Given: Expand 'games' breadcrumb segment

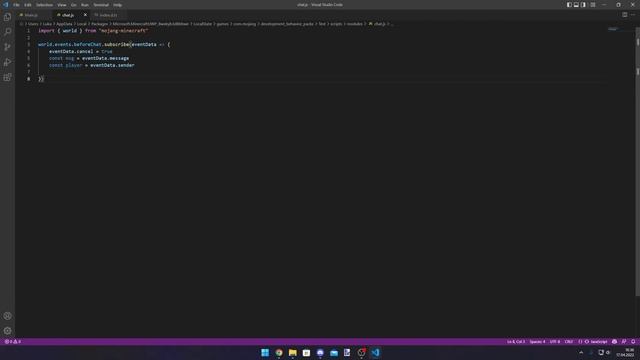Looking at the screenshot, I should click(x=222, y=24).
